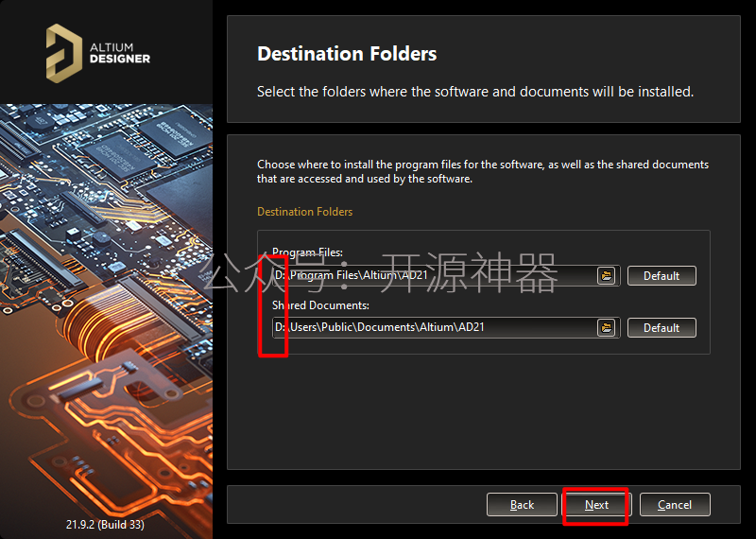Click the Next button
This screenshot has height=539, width=756.
pyautogui.click(x=597, y=505)
